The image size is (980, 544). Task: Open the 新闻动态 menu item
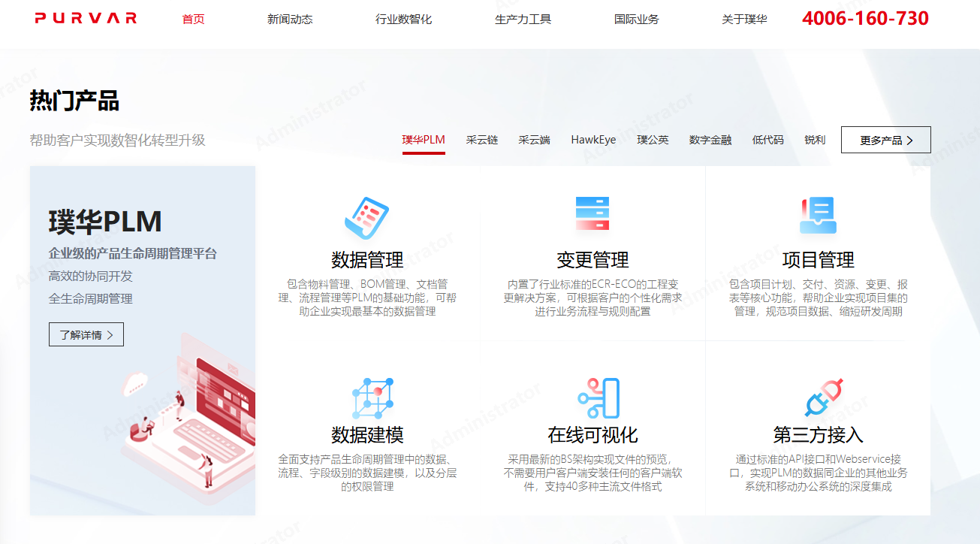tap(290, 19)
